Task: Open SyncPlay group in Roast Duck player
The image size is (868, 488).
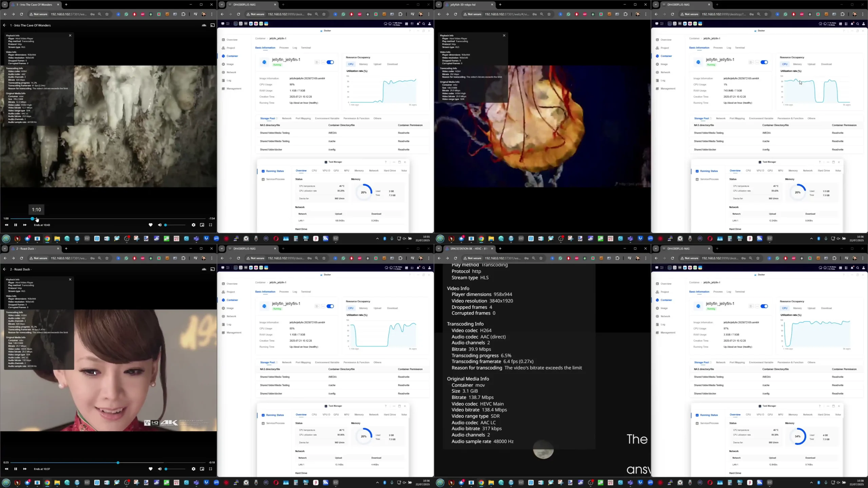Action: pos(204,269)
